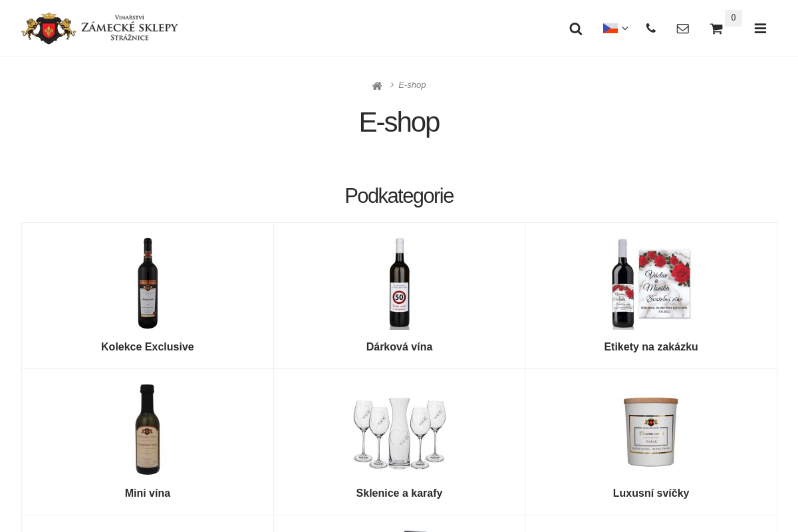Click the Kolekce Exclusive wine bottle image
Image resolution: width=798 pixels, height=532 pixels.
(x=148, y=283)
